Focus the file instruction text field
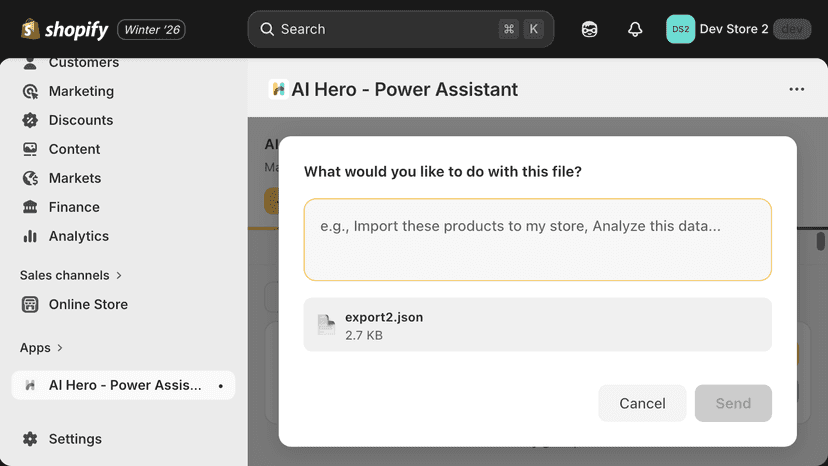828x466 pixels. pyautogui.click(x=538, y=240)
